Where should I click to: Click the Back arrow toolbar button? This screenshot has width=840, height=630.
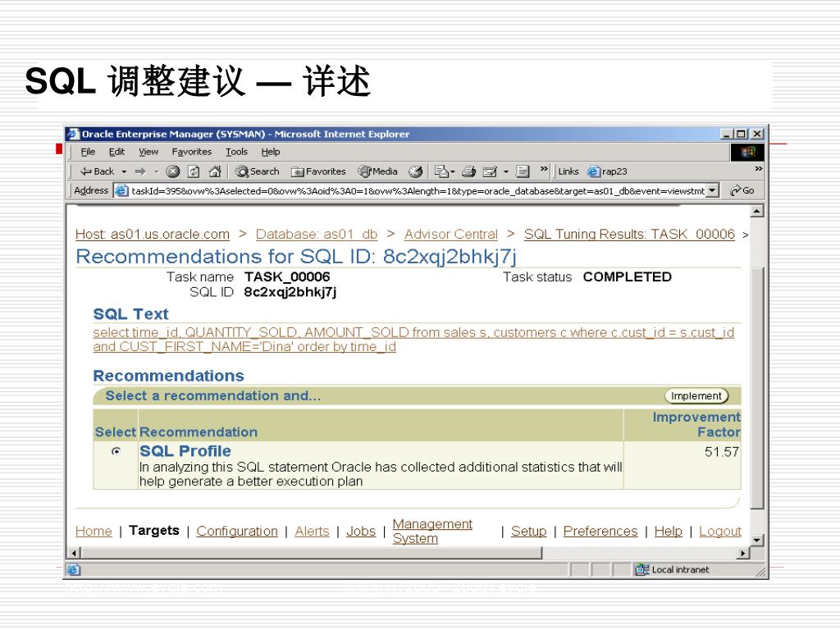tap(97, 171)
